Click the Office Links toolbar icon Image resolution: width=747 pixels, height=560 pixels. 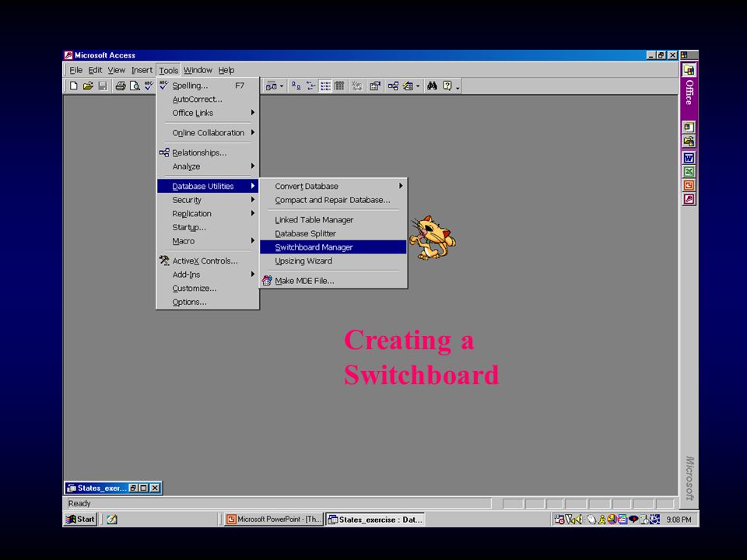[271, 86]
